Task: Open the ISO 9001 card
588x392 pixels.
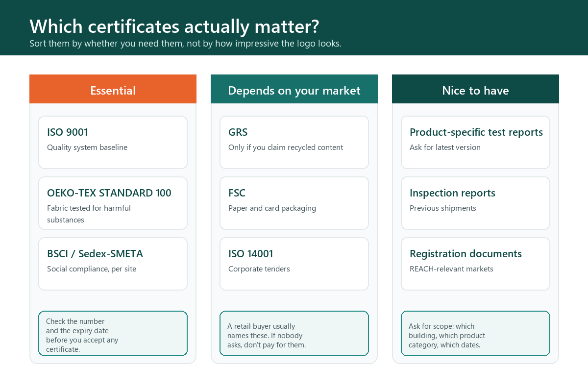Action: click(x=113, y=142)
